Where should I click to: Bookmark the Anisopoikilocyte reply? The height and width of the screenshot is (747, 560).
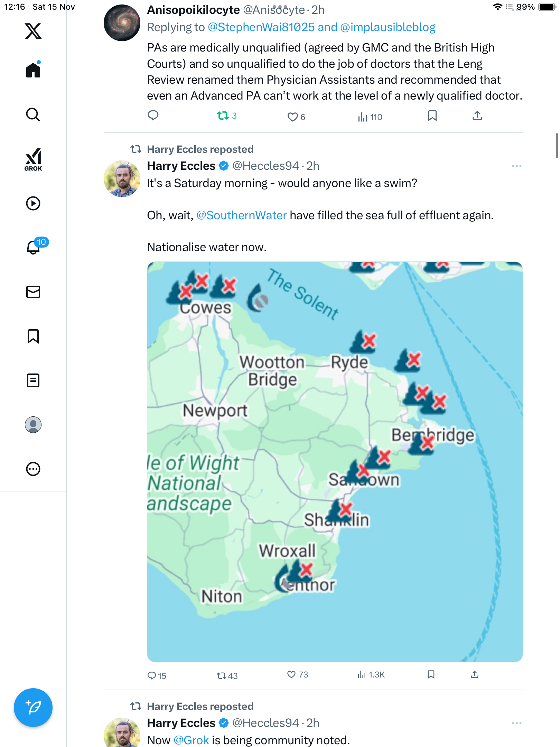(x=432, y=116)
